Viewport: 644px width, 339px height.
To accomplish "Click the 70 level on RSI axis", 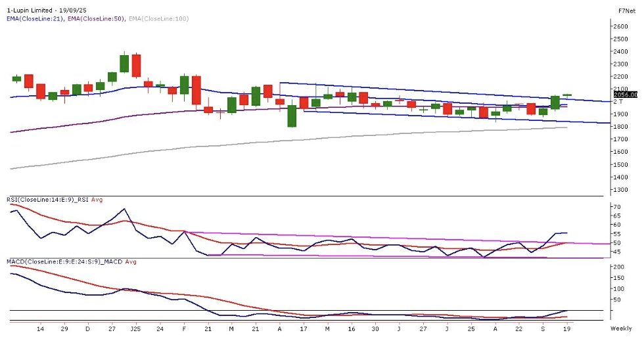I will [617, 207].
